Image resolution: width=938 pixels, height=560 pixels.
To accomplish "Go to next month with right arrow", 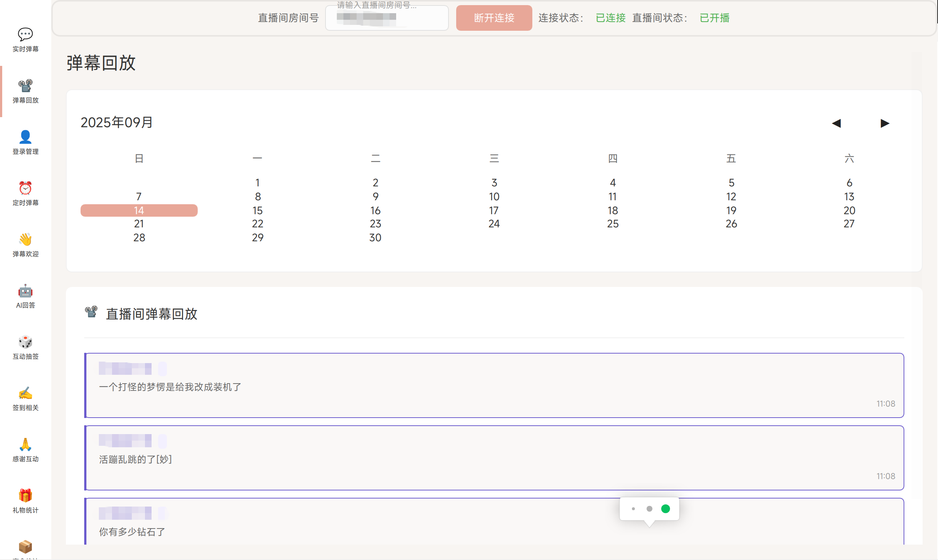I will click(885, 123).
